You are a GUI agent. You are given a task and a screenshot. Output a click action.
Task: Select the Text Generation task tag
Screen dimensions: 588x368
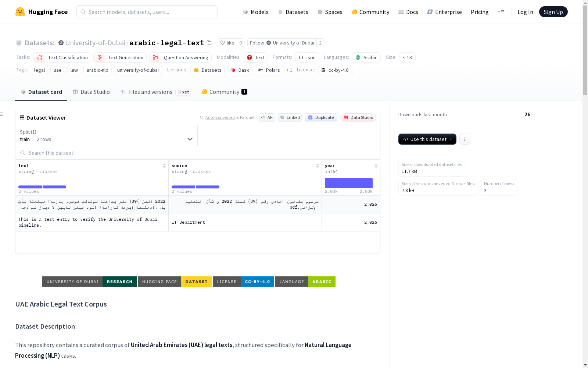[120, 57]
